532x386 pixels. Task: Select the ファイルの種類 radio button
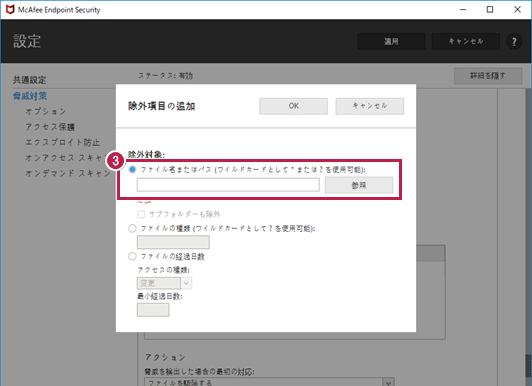coord(132,228)
